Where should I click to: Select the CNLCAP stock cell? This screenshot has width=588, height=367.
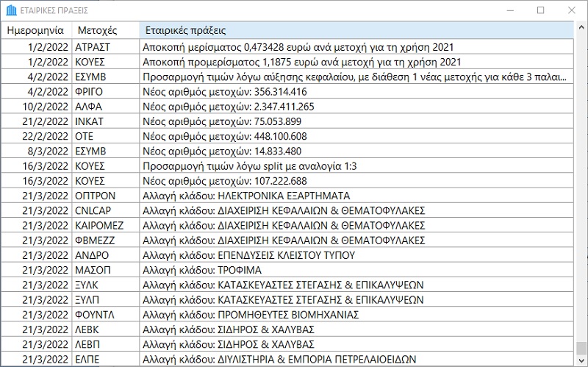105,210
